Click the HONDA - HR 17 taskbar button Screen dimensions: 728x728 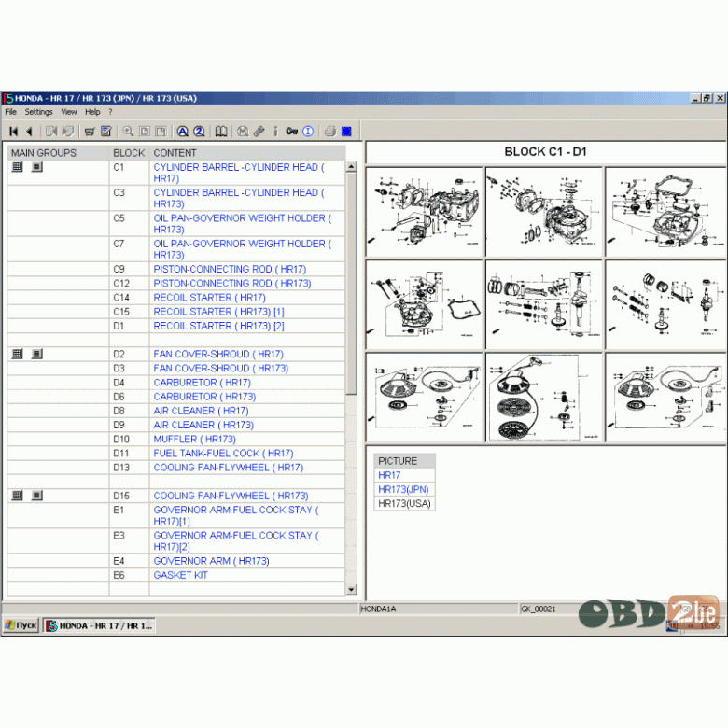(x=99, y=625)
